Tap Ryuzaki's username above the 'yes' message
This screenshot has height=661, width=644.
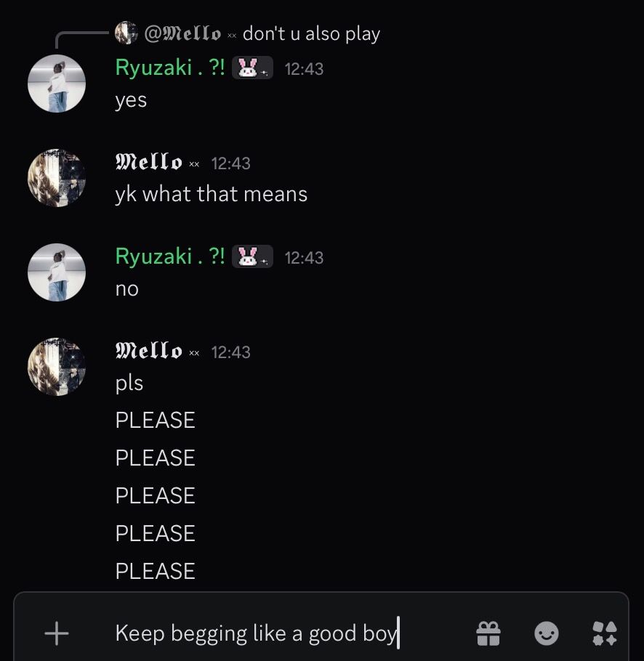pos(170,68)
